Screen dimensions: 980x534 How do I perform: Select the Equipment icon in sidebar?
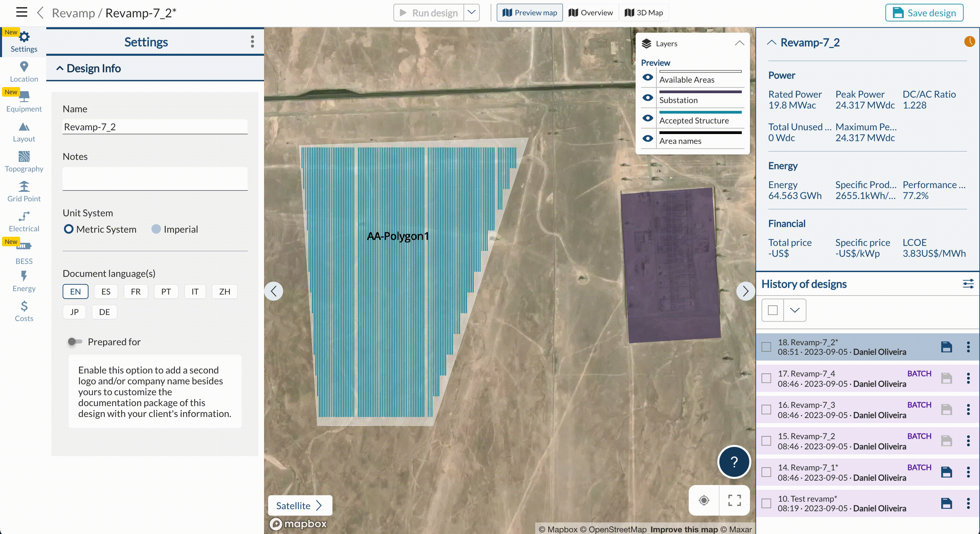coord(24,100)
